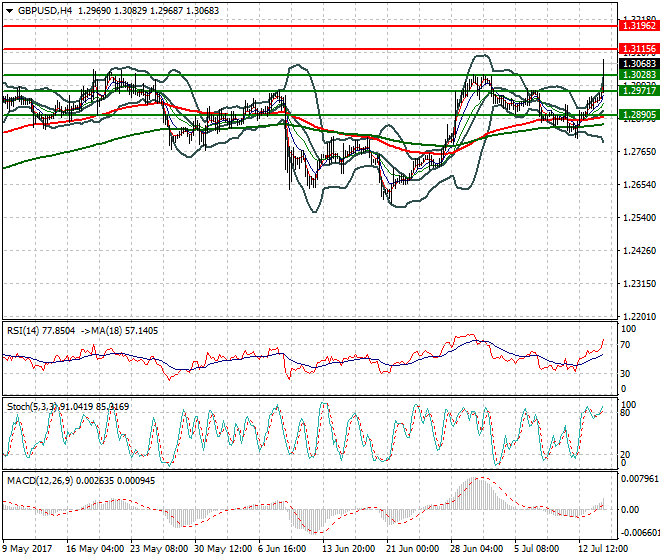Select the 23 May 08:00 time label

pyautogui.click(x=159, y=549)
